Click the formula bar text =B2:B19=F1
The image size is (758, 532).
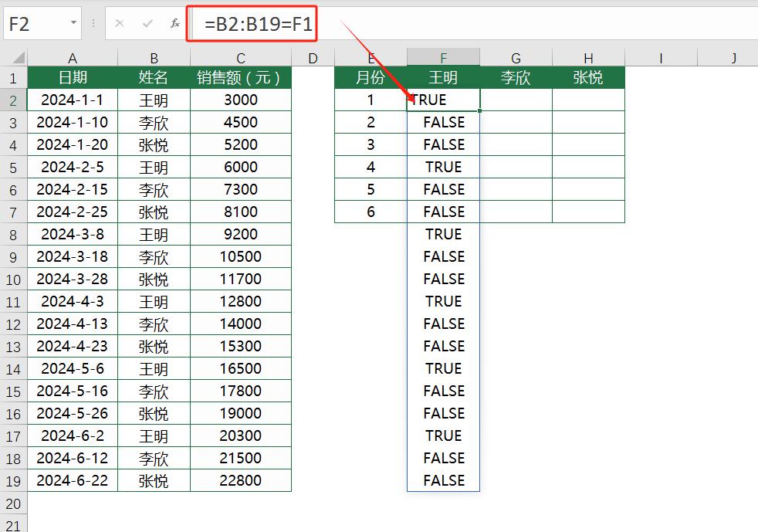click(258, 24)
